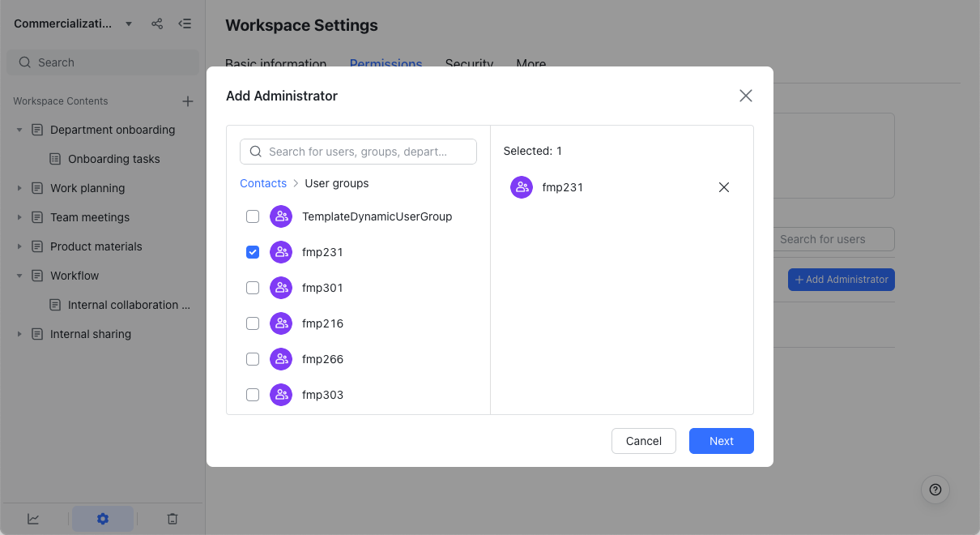Image resolution: width=980 pixels, height=535 pixels.
Task: Collapse sidebar using the outdent icon
Action: click(185, 24)
